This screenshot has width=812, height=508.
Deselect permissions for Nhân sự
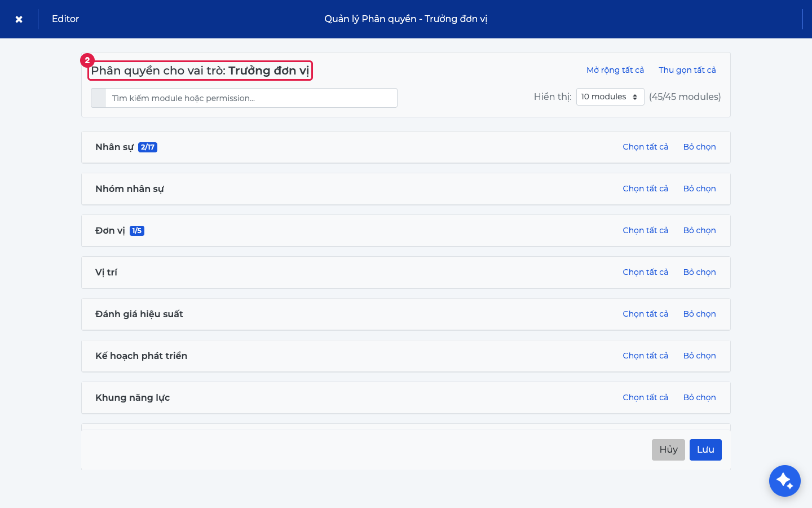(700, 147)
